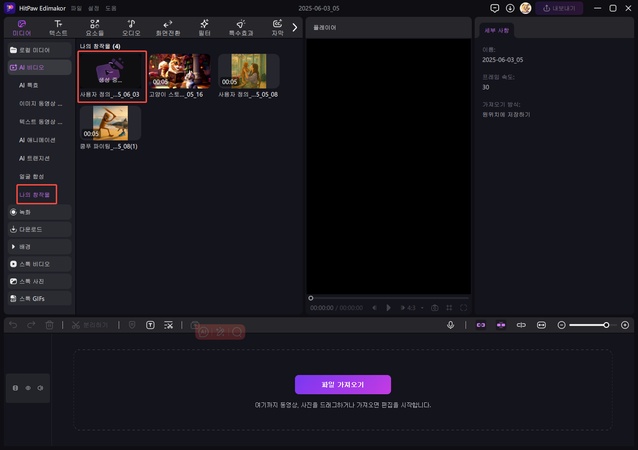Redo the last timeline action
The image size is (638, 450).
click(x=31, y=325)
